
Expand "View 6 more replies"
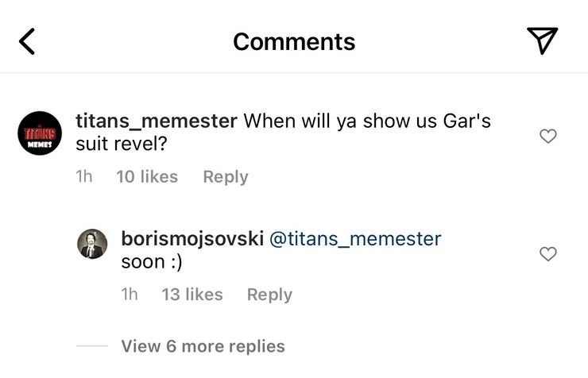tap(203, 346)
